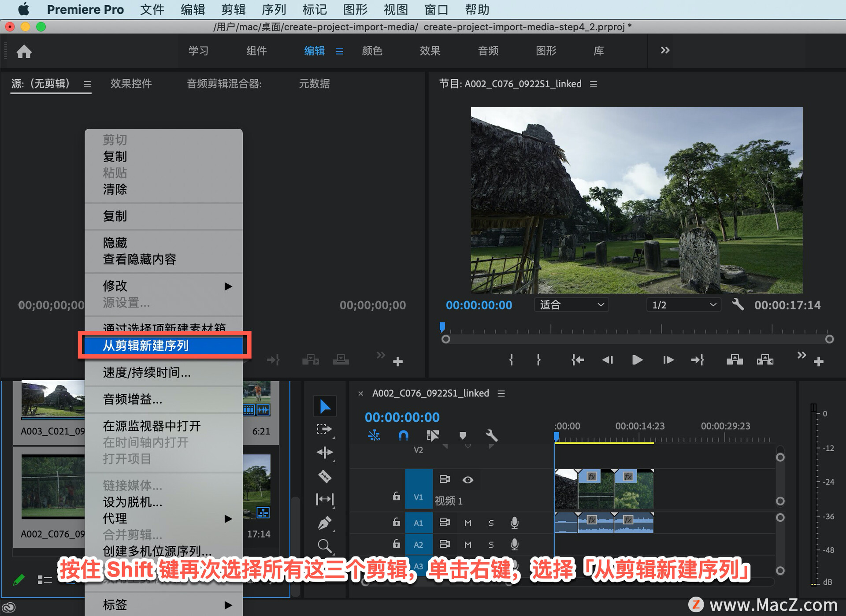Open Source Monitor button editor plus
The image size is (846, 616).
(398, 362)
